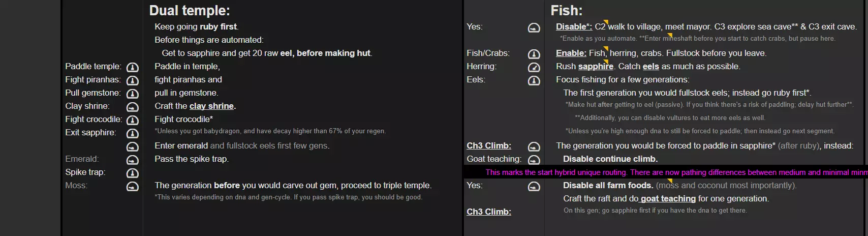Click the gauge icon beside Clay shrine
This screenshot has width=868, height=236.
[x=132, y=107]
